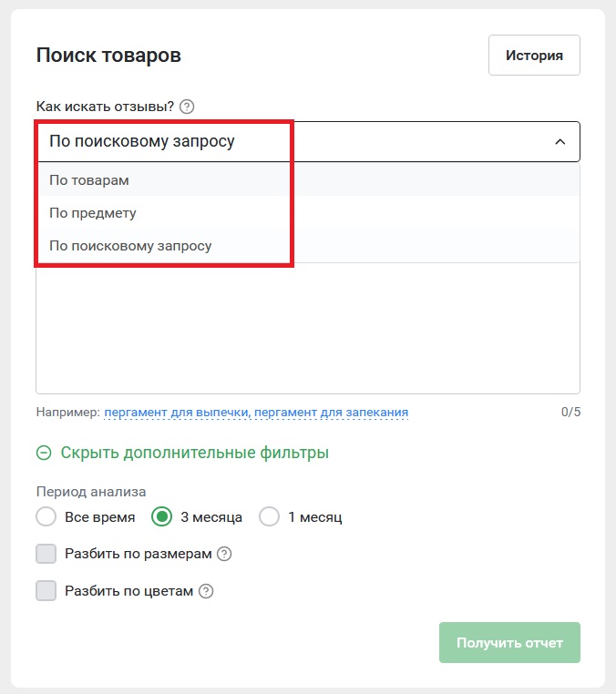Select the '3 месяца' period option
The width and height of the screenshot is (616, 694).
pos(161,516)
